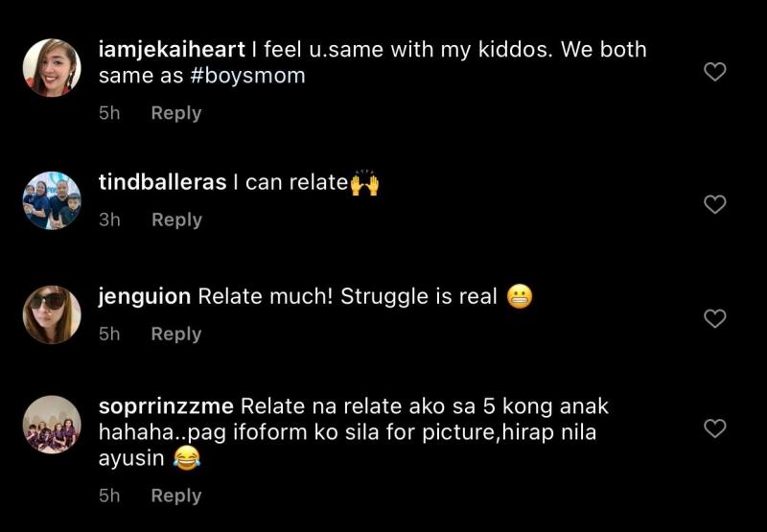Click the 5h timestamp under soprrinzzme's comment
Viewport: 767px width, 532px height.
[x=109, y=496]
